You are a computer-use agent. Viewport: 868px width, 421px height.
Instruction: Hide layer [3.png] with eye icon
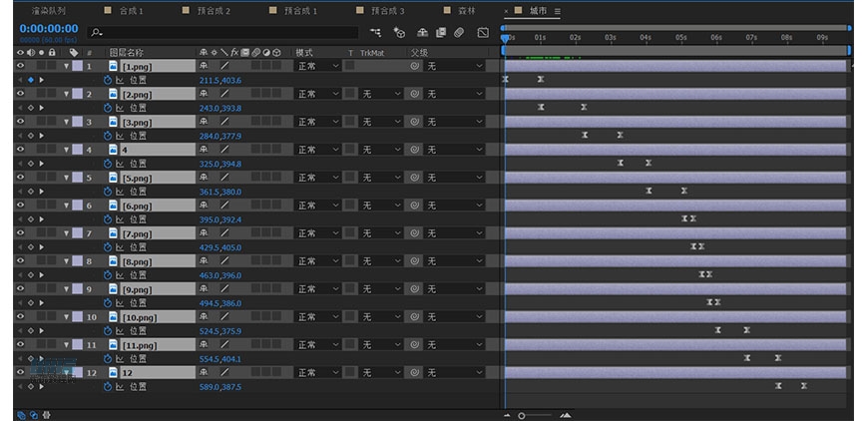coord(21,121)
